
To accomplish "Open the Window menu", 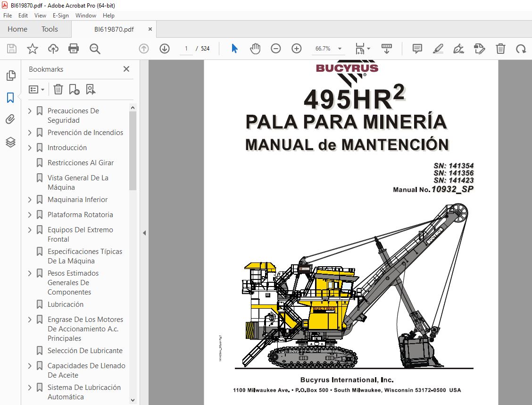I will [86, 16].
